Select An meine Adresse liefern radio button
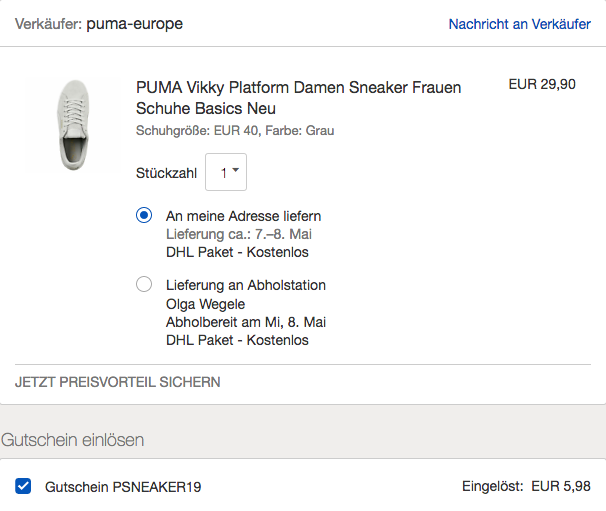The height and width of the screenshot is (511, 606). click(144, 215)
